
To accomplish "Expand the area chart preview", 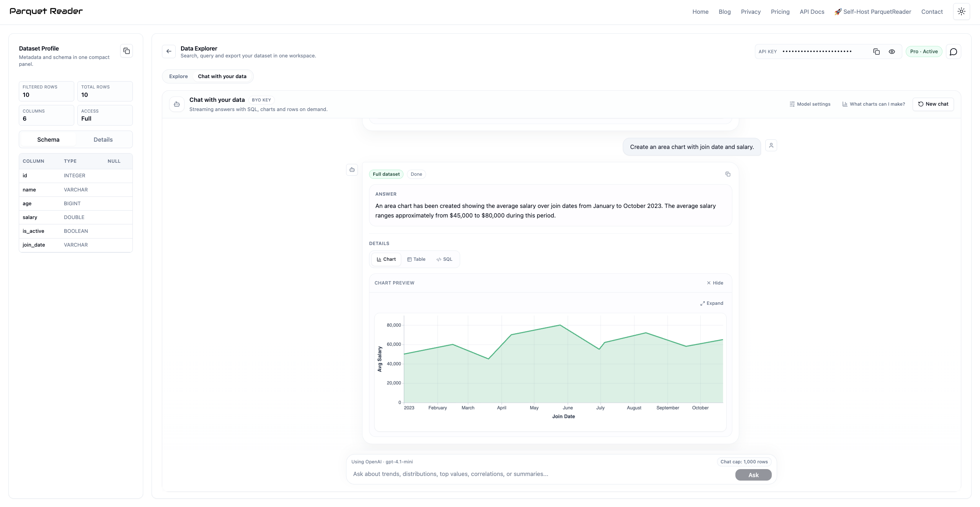I will tap(711, 303).
